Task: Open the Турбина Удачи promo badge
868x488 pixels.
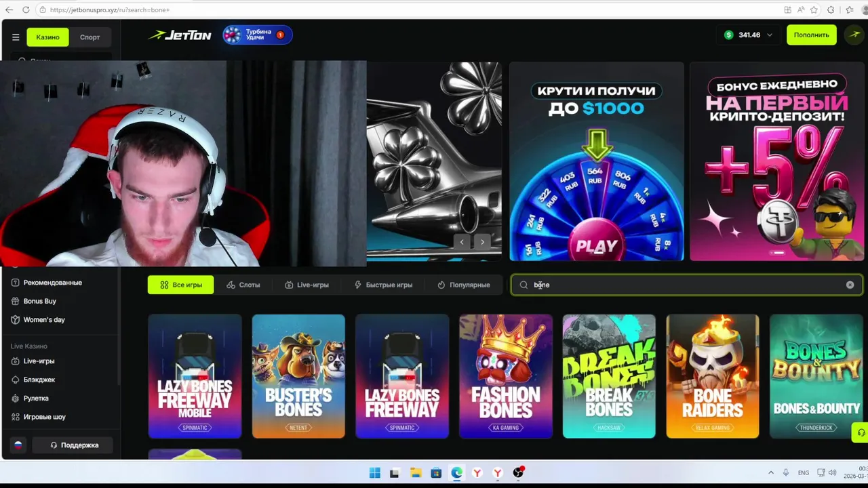Action: [258, 35]
